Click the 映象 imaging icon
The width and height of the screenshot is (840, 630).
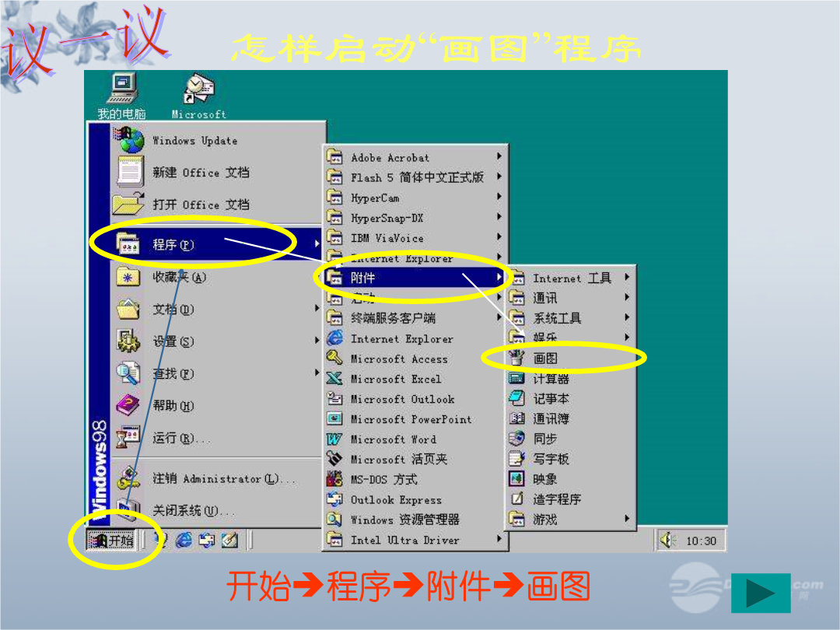tap(516, 478)
